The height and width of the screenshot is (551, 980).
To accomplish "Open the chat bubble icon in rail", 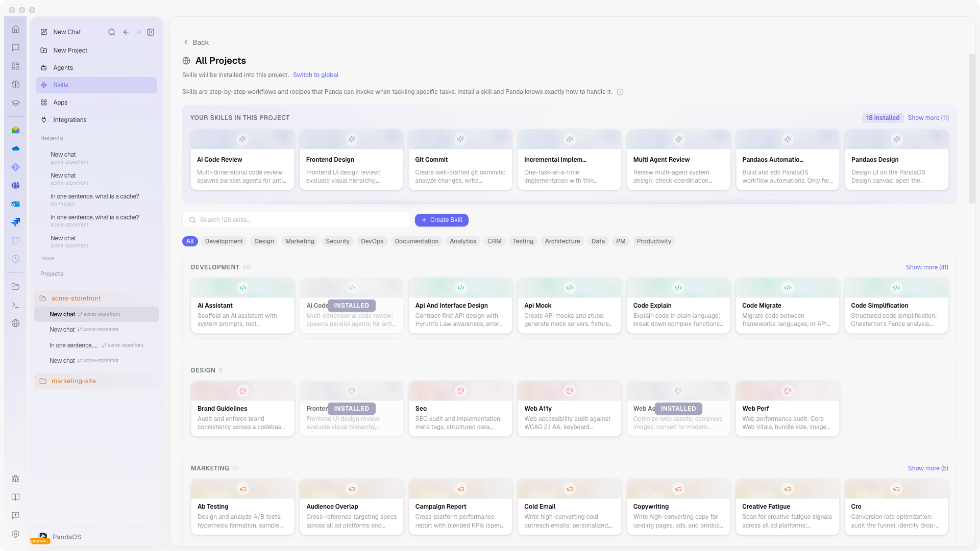I will click(15, 48).
